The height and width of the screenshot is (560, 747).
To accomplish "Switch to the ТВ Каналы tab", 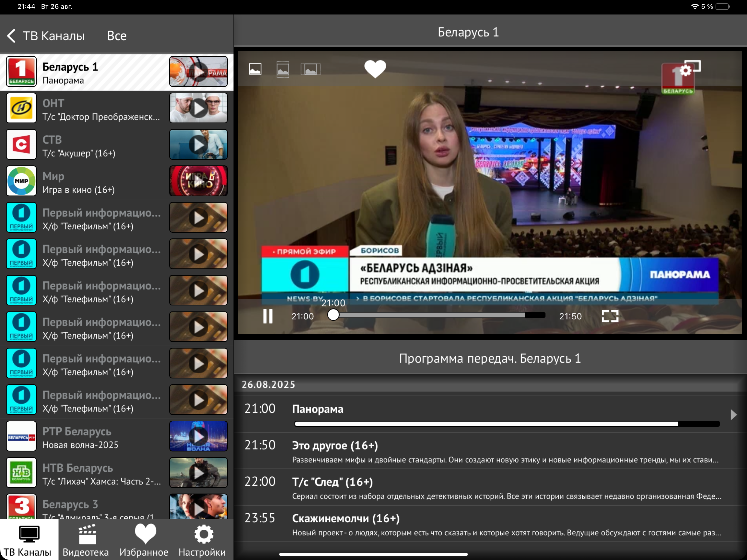I will tap(29, 540).
